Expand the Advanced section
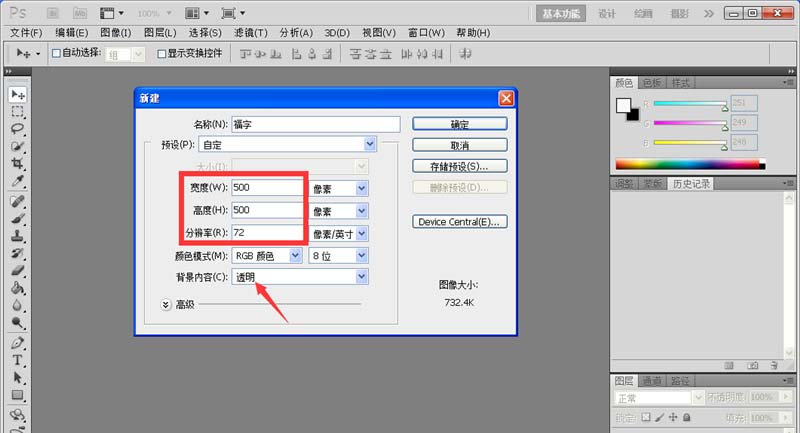This screenshot has height=433, width=800. coord(166,304)
